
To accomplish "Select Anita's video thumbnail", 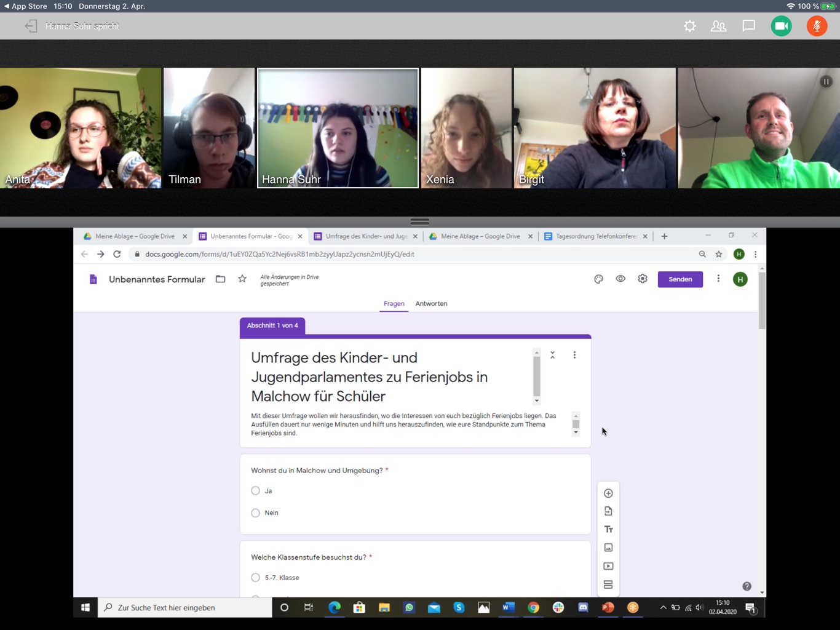I will 81,128.
